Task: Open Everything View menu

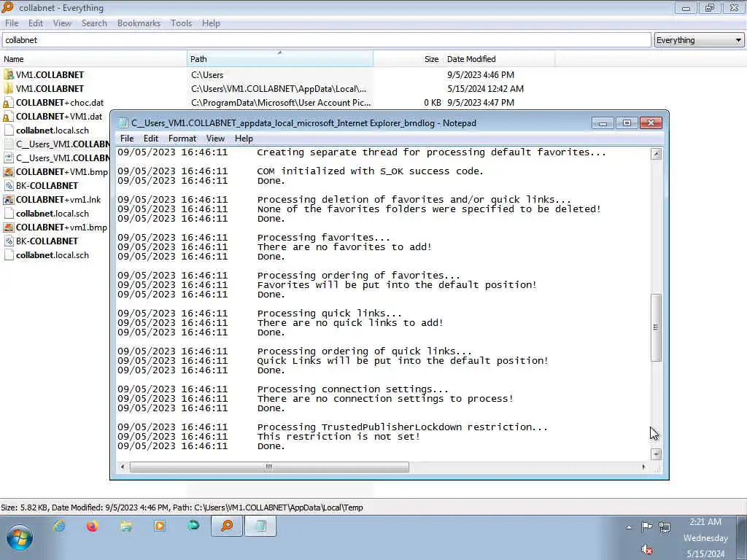Action: (x=62, y=23)
